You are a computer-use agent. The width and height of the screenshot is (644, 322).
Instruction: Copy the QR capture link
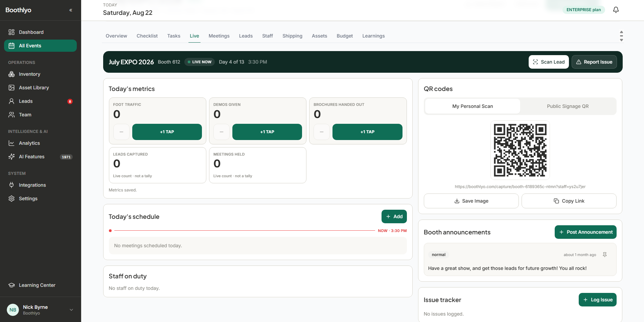point(569,201)
